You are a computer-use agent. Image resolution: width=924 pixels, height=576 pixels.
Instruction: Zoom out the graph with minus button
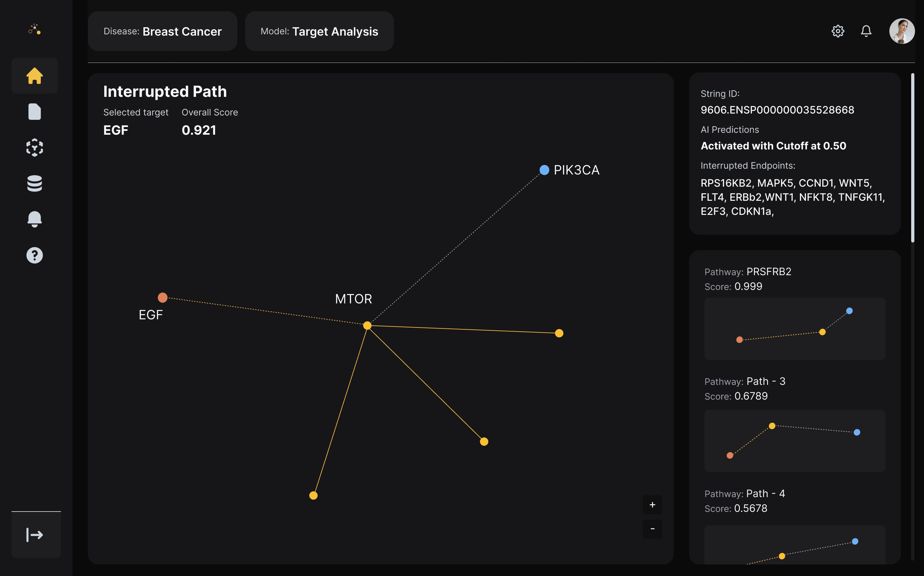point(652,529)
